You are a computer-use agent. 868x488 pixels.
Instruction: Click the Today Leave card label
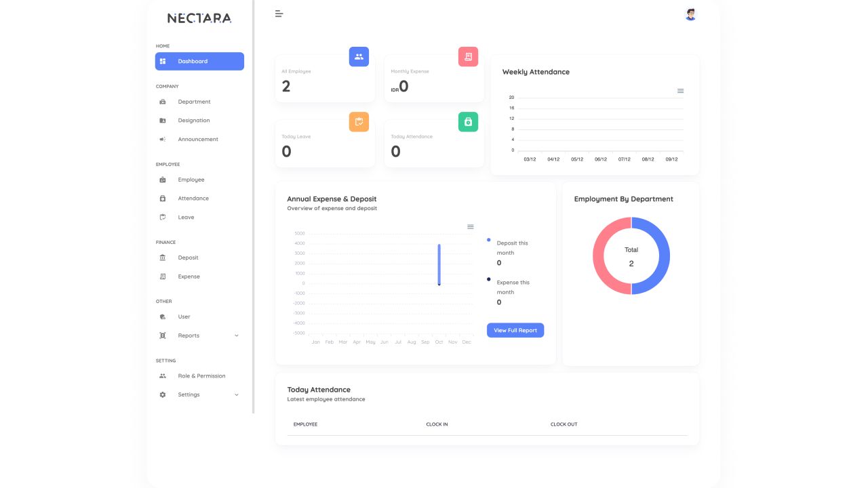(296, 136)
